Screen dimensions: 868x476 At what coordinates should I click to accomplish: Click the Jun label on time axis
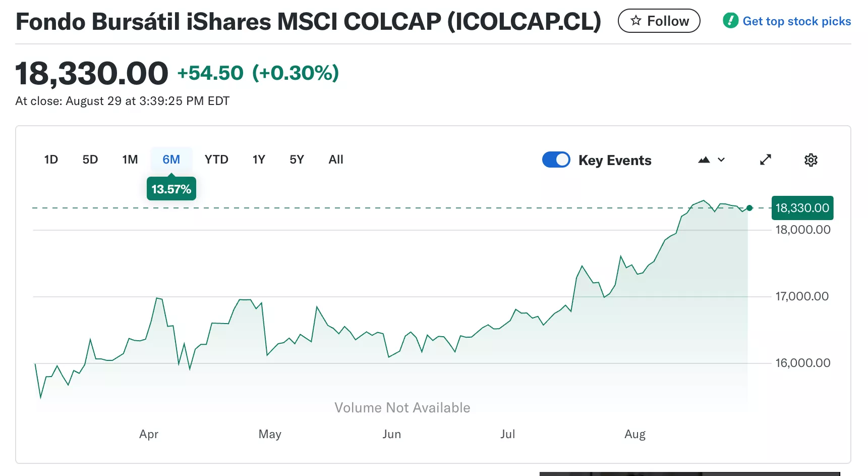pos(392,434)
